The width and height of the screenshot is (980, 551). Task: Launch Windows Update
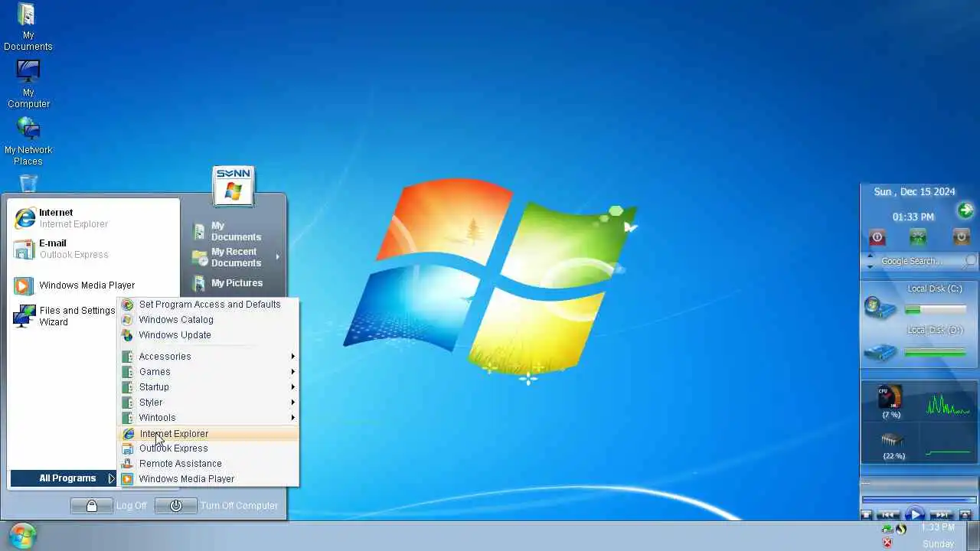pos(208,335)
